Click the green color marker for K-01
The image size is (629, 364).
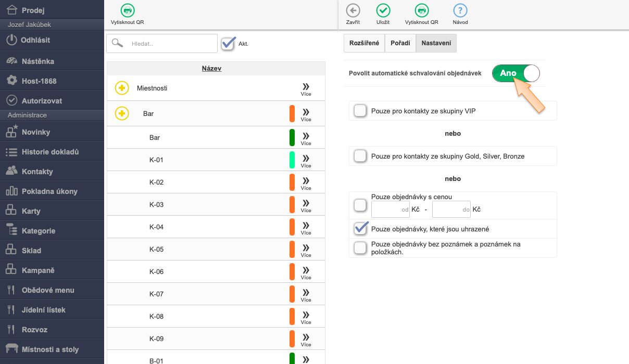pyautogui.click(x=292, y=160)
